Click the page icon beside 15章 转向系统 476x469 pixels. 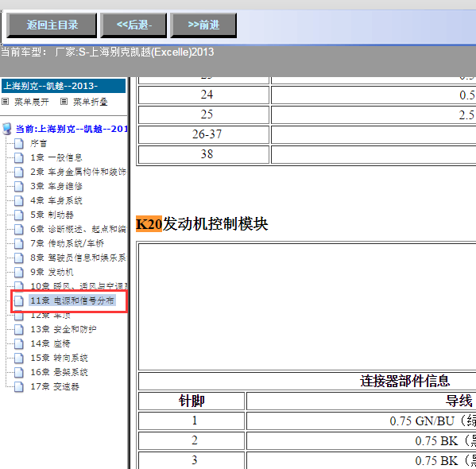19,359
